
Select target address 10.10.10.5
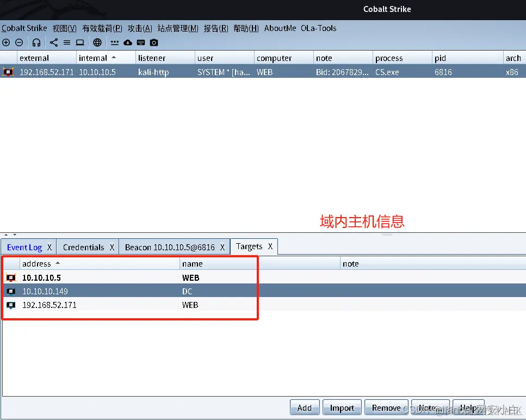click(x=41, y=278)
